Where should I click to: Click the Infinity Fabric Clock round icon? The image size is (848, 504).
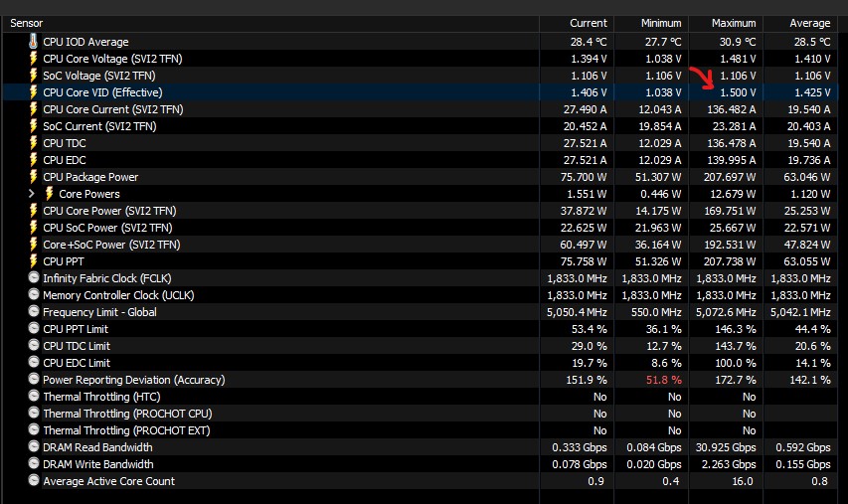click(33, 278)
